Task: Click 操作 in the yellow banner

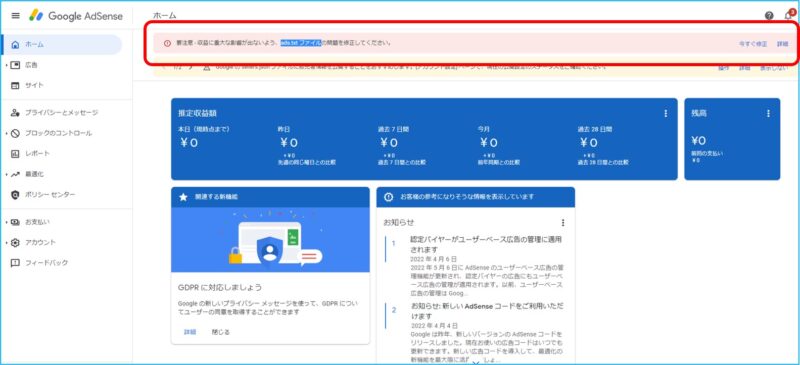Action: point(723,68)
